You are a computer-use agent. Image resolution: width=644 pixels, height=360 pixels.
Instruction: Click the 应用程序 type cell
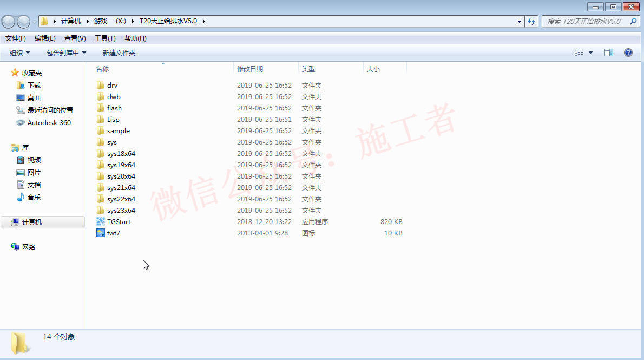[x=315, y=222]
